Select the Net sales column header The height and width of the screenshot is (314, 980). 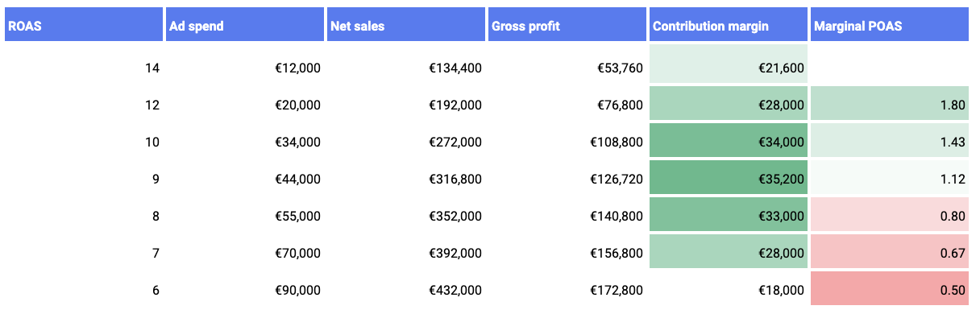(x=406, y=25)
